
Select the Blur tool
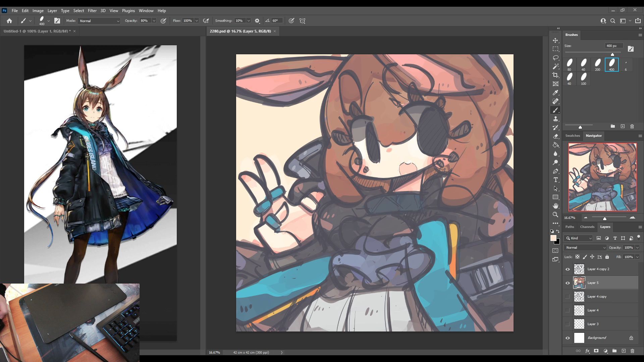[x=555, y=154]
